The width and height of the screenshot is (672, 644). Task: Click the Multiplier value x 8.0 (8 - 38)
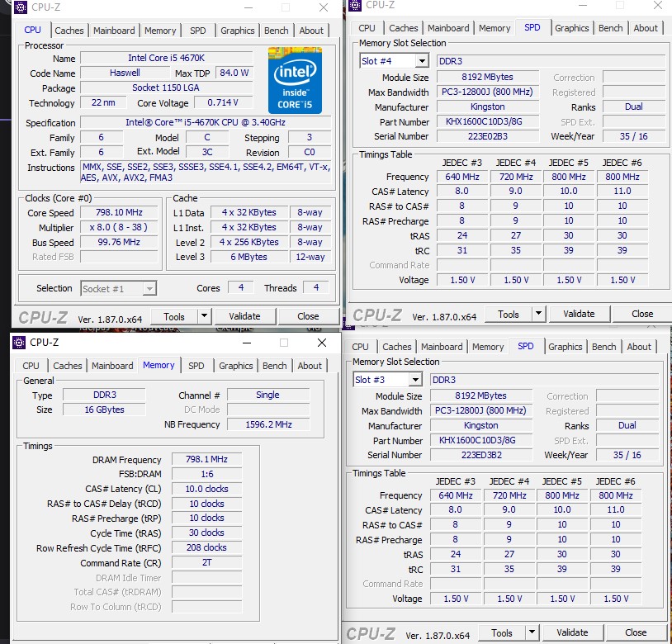pos(119,227)
